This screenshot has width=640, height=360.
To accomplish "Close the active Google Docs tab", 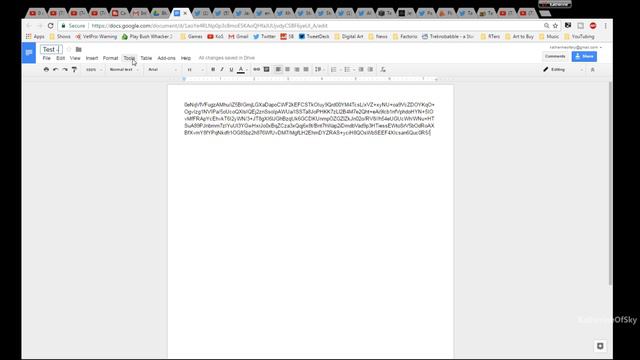I will coord(185,13).
